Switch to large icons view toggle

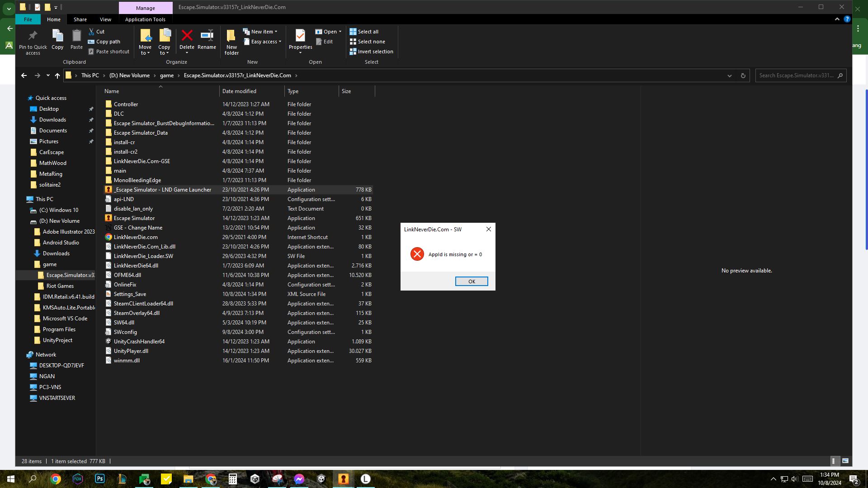pyautogui.click(x=845, y=461)
